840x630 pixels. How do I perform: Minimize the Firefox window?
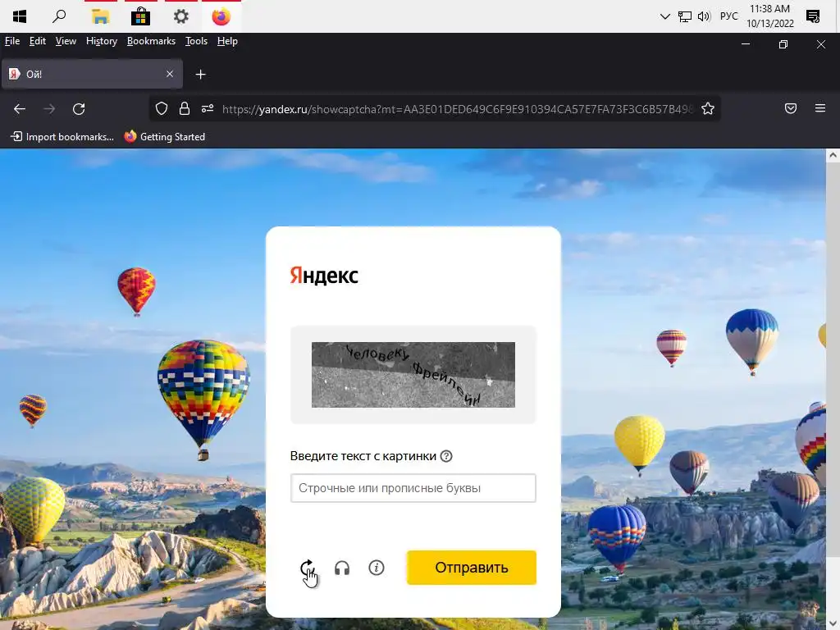(x=745, y=44)
